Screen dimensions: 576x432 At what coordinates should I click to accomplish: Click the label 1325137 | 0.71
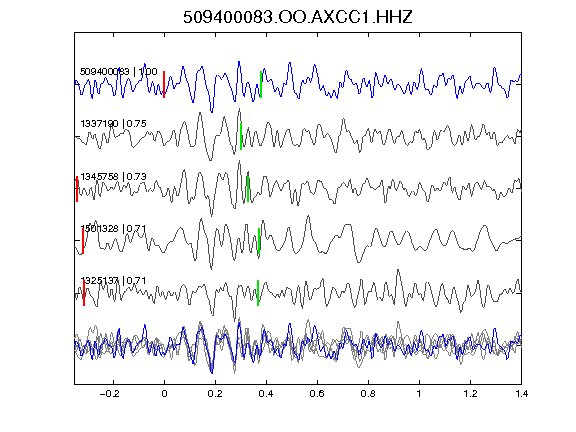(x=114, y=281)
